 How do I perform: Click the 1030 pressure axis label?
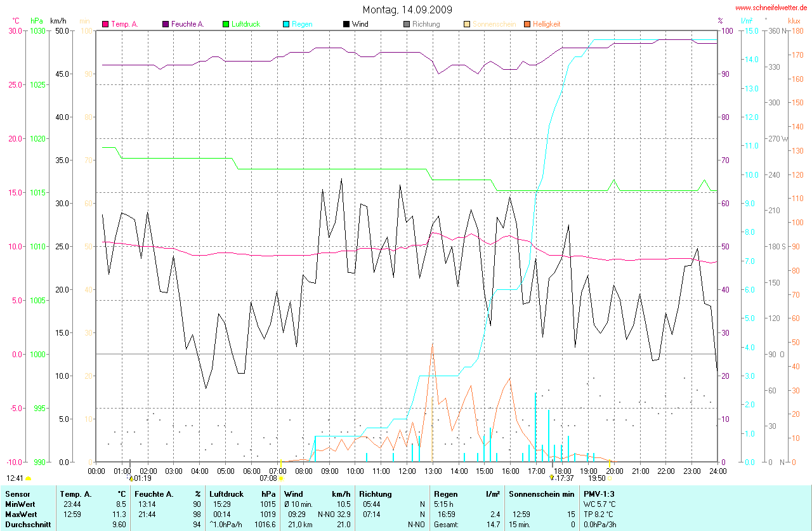pos(37,30)
